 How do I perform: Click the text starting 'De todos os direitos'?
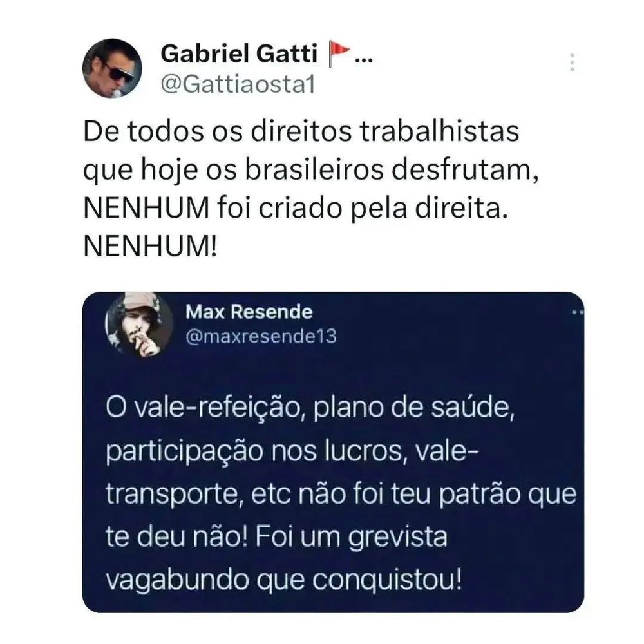tap(311, 189)
